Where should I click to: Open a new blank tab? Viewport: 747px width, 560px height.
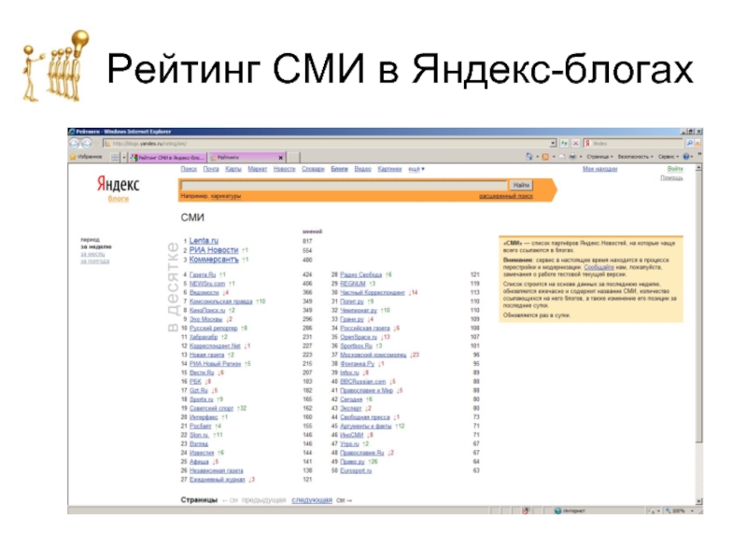click(x=293, y=157)
